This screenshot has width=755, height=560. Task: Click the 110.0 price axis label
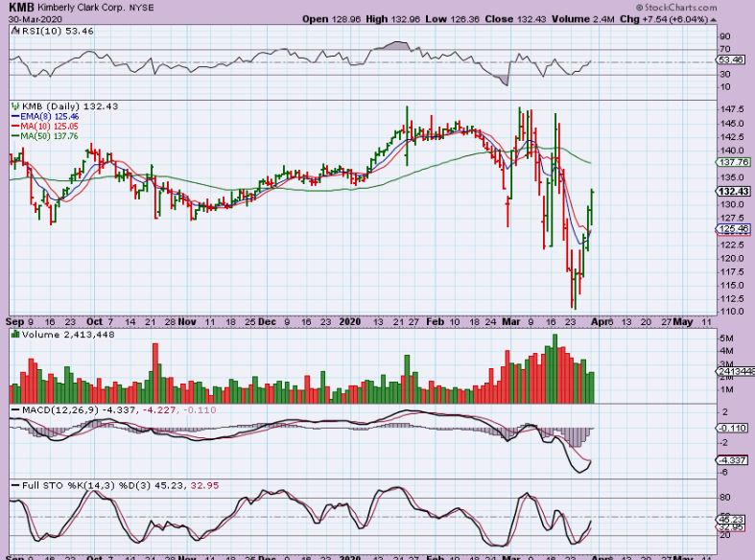tap(732, 312)
